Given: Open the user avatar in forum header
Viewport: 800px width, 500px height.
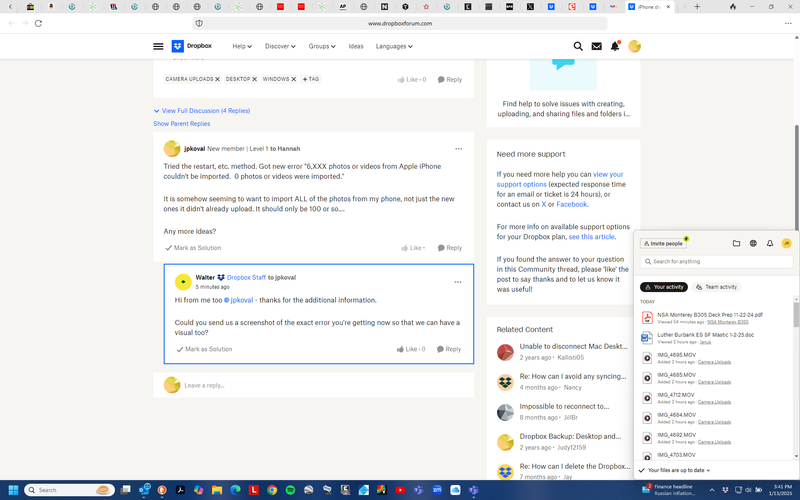Looking at the screenshot, I should tap(634, 46).
